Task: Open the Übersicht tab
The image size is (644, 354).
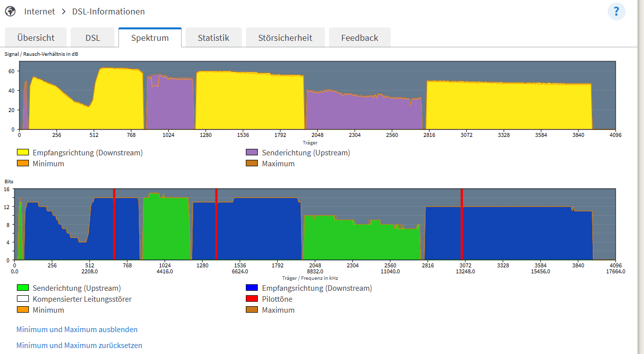Action: point(35,38)
